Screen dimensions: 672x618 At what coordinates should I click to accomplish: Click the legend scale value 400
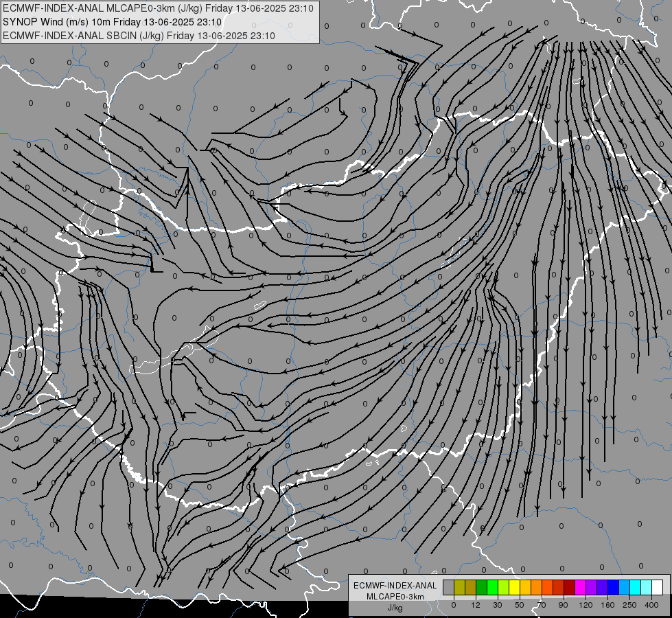tap(651, 605)
